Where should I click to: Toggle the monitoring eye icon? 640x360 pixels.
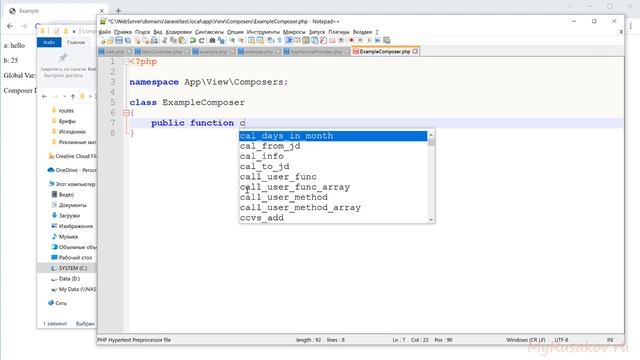click(x=341, y=40)
